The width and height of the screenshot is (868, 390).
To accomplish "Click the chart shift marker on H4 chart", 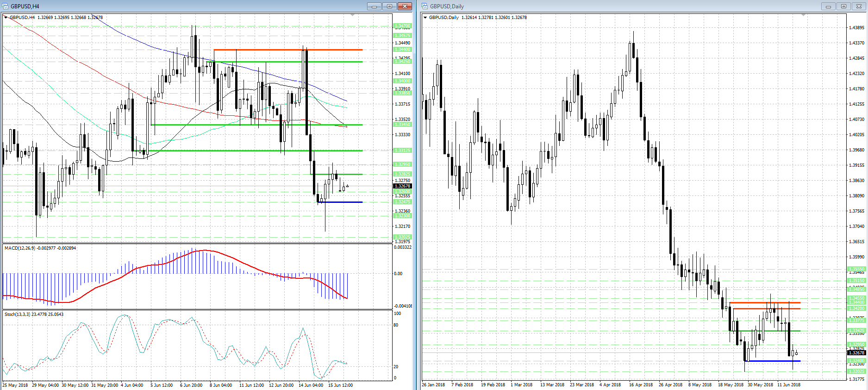I will point(352,15).
